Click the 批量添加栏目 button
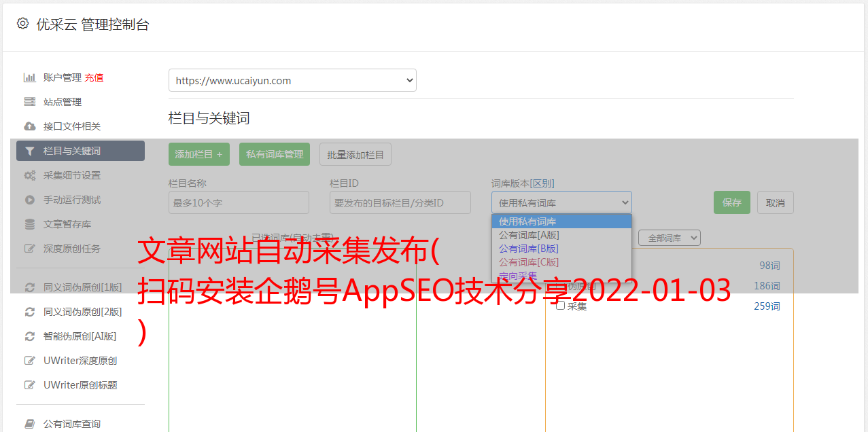Image resolution: width=868 pixels, height=432 pixels. tap(355, 154)
